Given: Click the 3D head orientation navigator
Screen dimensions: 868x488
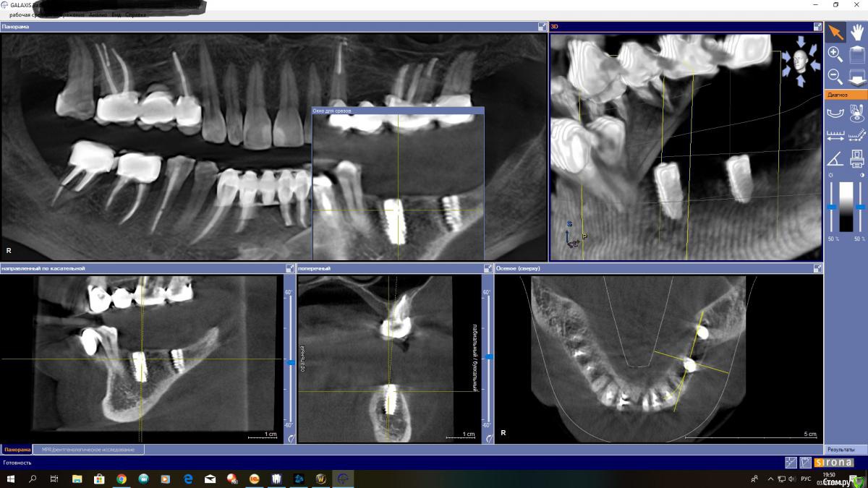Looking at the screenshot, I should [800, 61].
